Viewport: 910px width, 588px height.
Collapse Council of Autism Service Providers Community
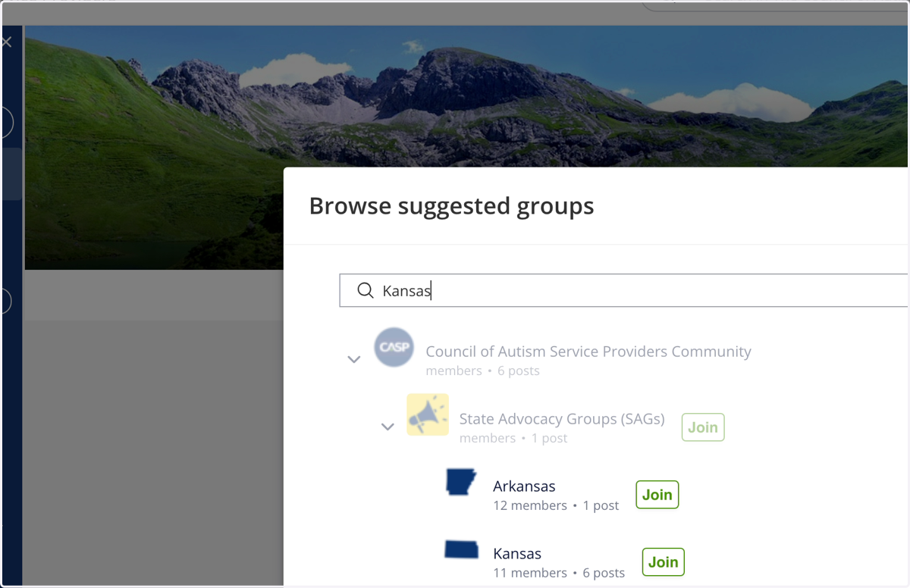[353, 359]
